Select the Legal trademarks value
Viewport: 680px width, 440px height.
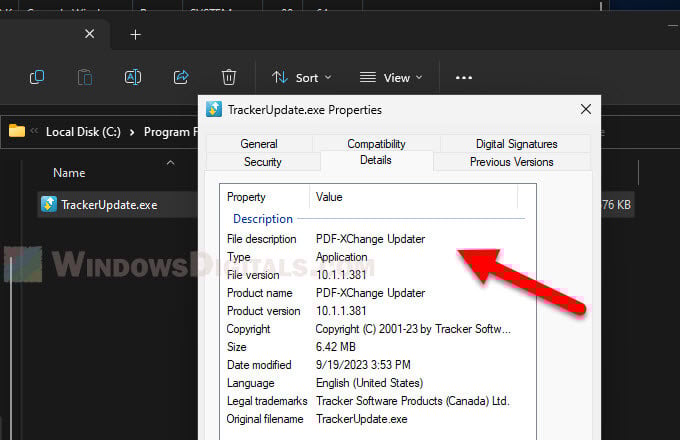412,401
